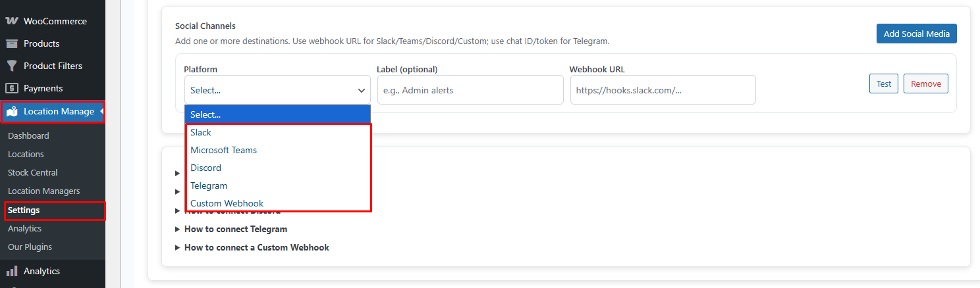Open the Location Managers submenu item
Viewport: 980px width, 288px height.
[44, 191]
